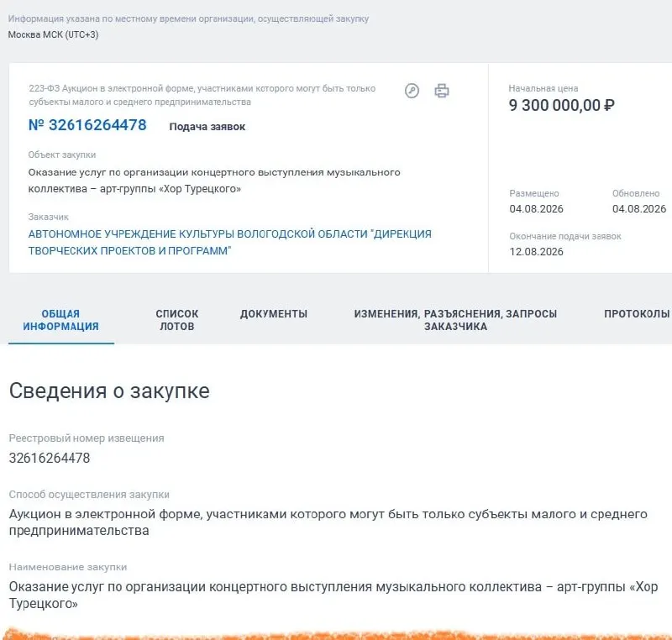Click the Размещено date 04.08.2026
Image resolution: width=672 pixels, height=640 pixels.
click(536, 209)
